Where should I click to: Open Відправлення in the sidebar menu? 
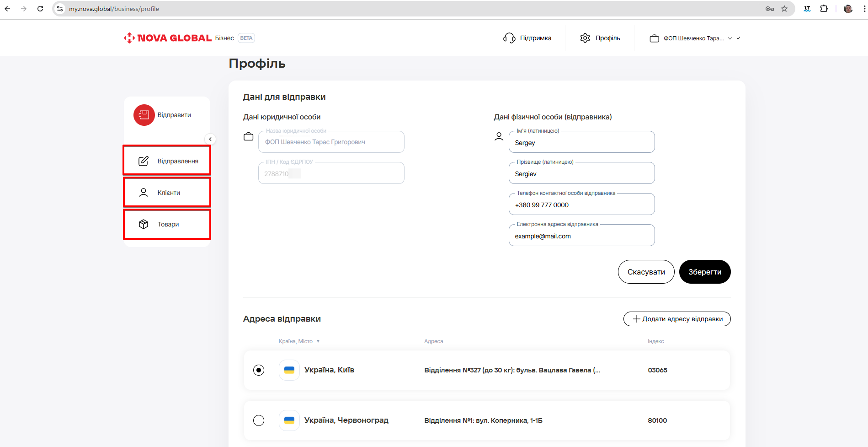click(x=167, y=161)
